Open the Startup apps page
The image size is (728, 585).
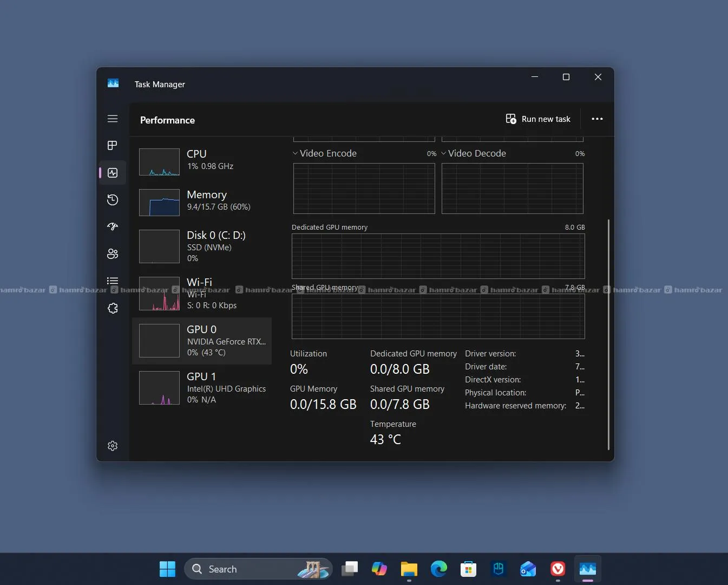[x=113, y=226]
